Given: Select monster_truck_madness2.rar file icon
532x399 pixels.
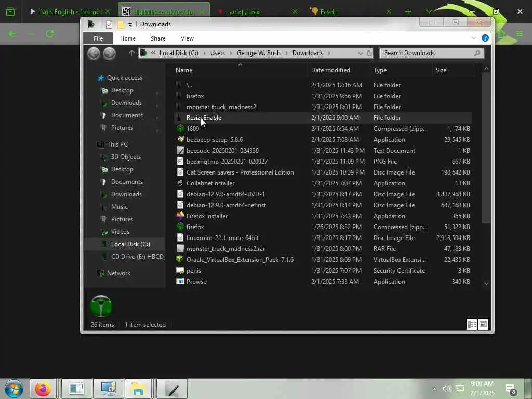Looking at the screenshot, I should pyautogui.click(x=180, y=249).
